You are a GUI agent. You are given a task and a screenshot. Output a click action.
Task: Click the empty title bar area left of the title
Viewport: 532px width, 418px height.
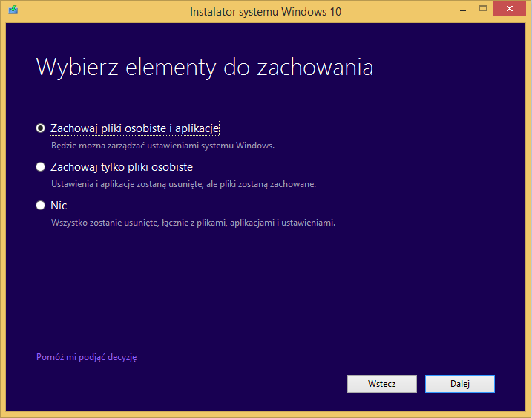pyautogui.click(x=104, y=12)
